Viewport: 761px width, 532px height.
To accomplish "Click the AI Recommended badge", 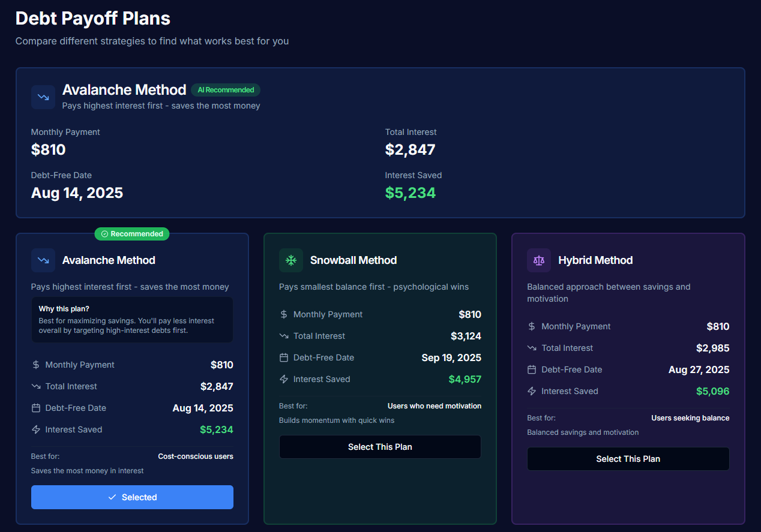I will [225, 89].
